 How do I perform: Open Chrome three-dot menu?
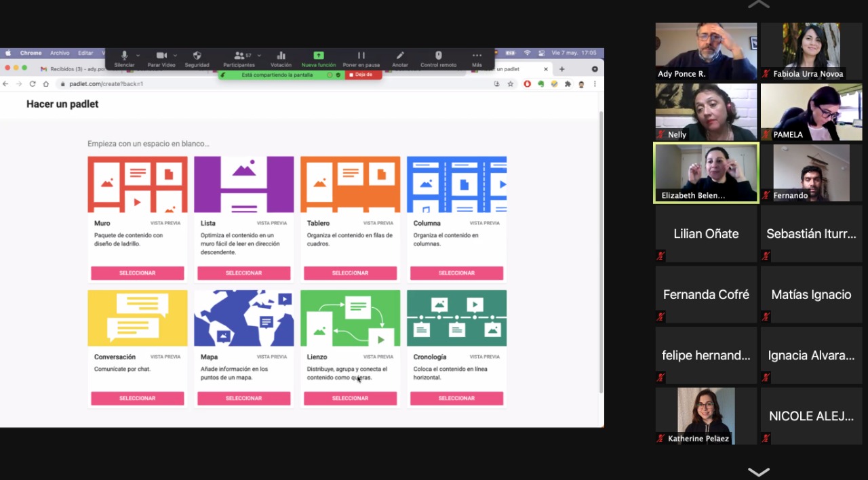coord(595,84)
